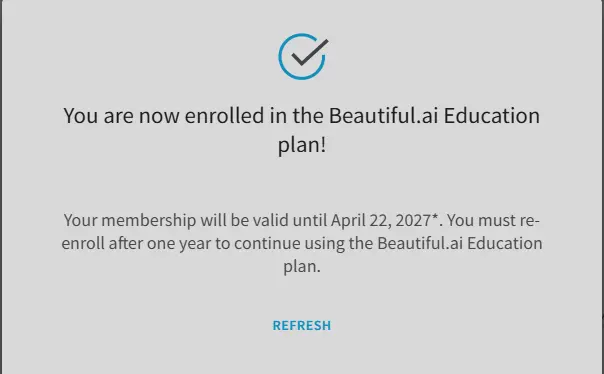Screen dimensions: 604x374
Task: Click the REFRESH button
Action: pyautogui.click(x=302, y=325)
